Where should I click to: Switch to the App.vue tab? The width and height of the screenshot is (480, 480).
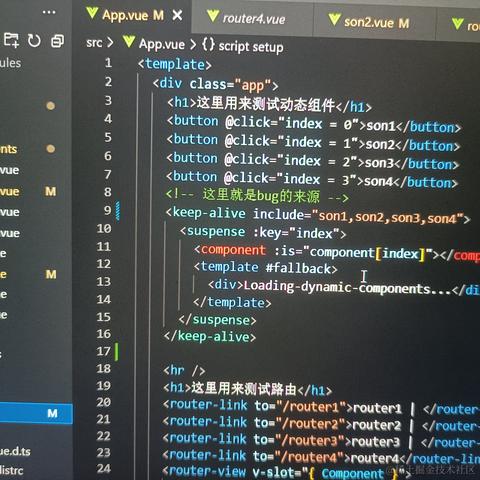133,15
